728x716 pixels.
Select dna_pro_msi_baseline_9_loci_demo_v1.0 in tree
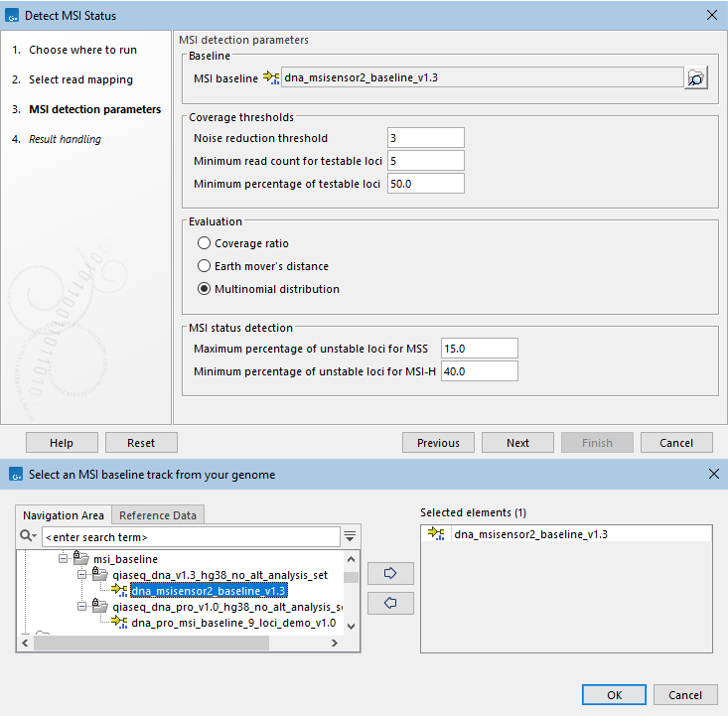pyautogui.click(x=233, y=623)
